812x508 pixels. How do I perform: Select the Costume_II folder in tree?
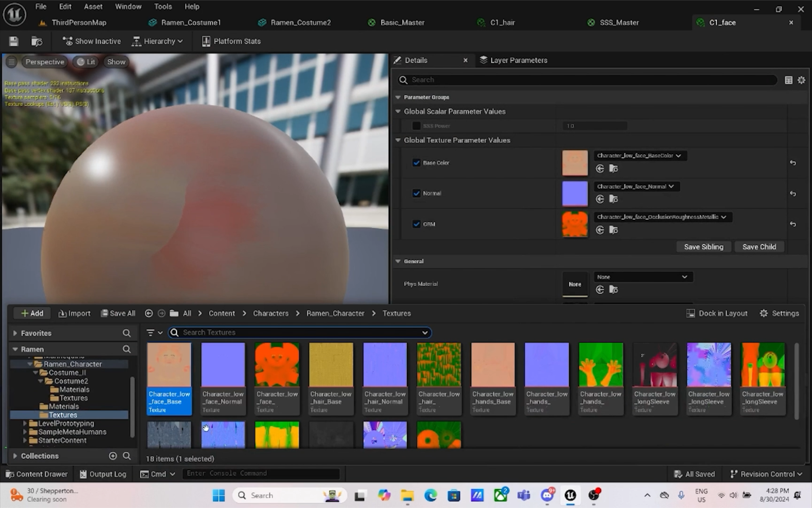point(67,372)
